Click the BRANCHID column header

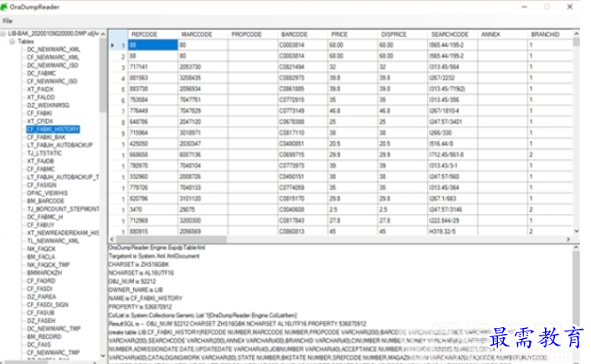coord(550,34)
